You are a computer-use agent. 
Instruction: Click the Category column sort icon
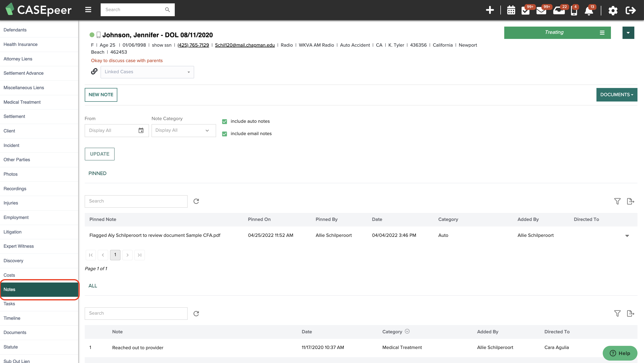coord(407,331)
